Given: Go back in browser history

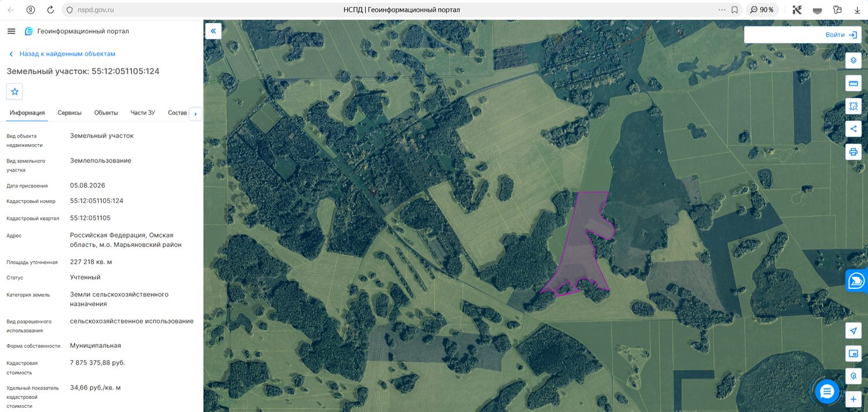Looking at the screenshot, I should point(10,10).
